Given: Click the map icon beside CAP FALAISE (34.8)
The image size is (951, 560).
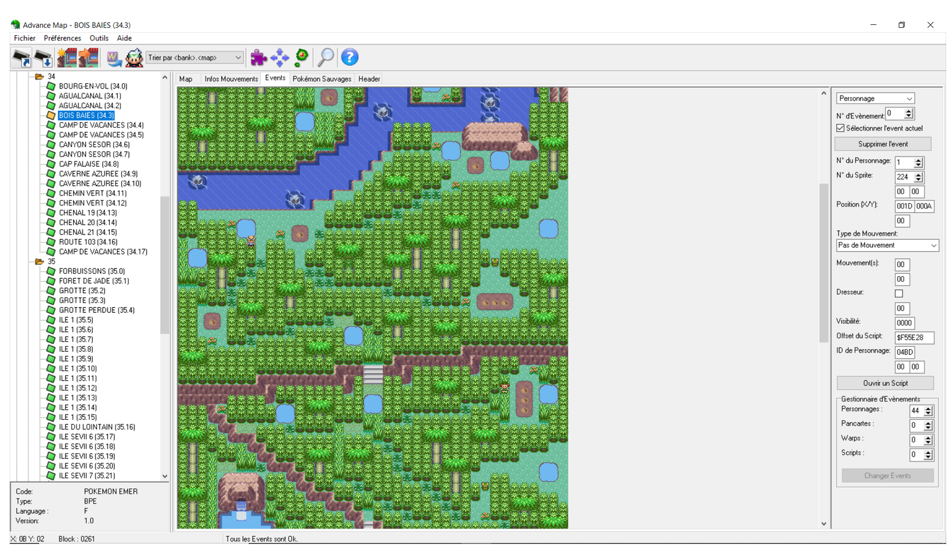Looking at the screenshot, I should (51, 164).
